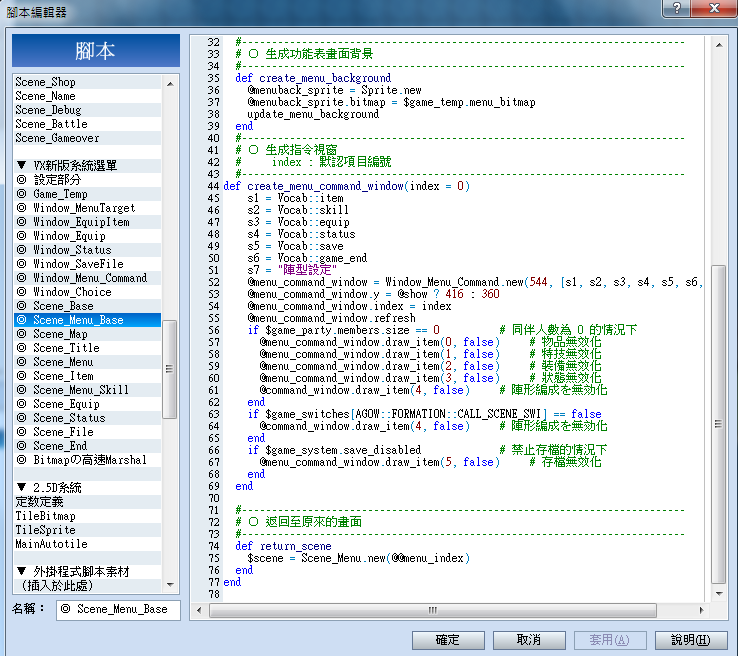
Task: Select the Scene_Equip script entry
Action: pos(88,404)
